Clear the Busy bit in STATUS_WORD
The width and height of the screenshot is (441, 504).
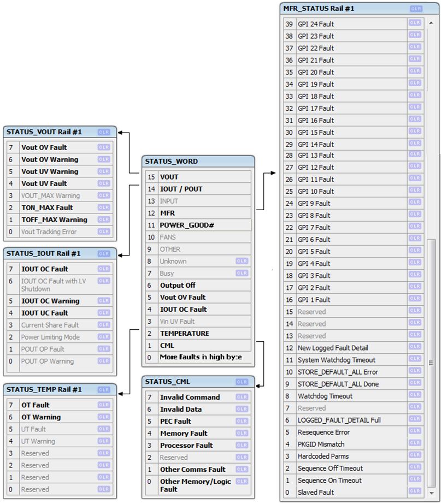click(x=242, y=273)
